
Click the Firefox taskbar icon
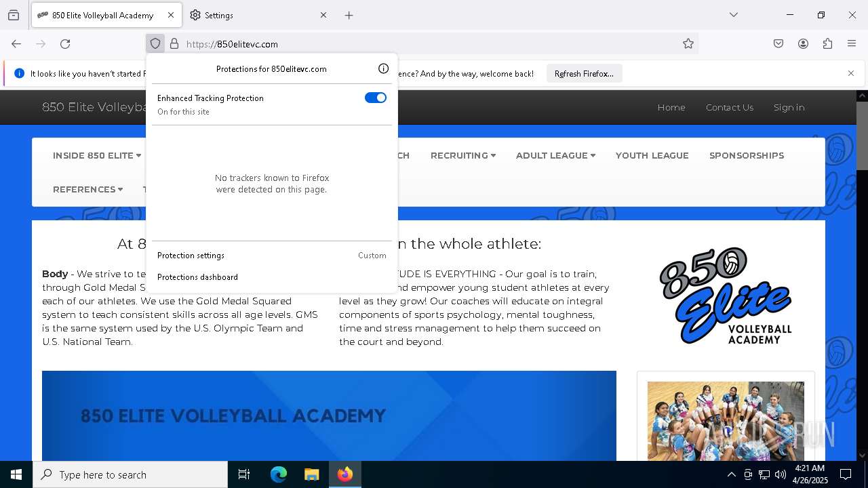(345, 474)
